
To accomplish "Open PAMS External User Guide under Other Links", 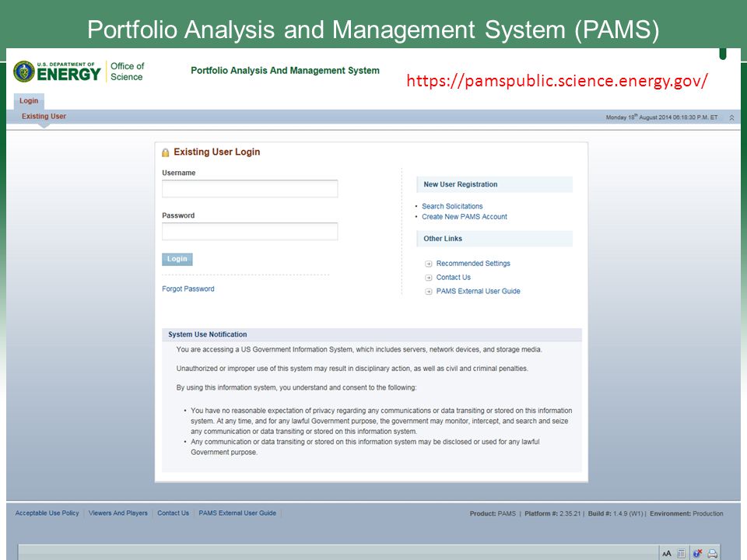I will (479, 291).
